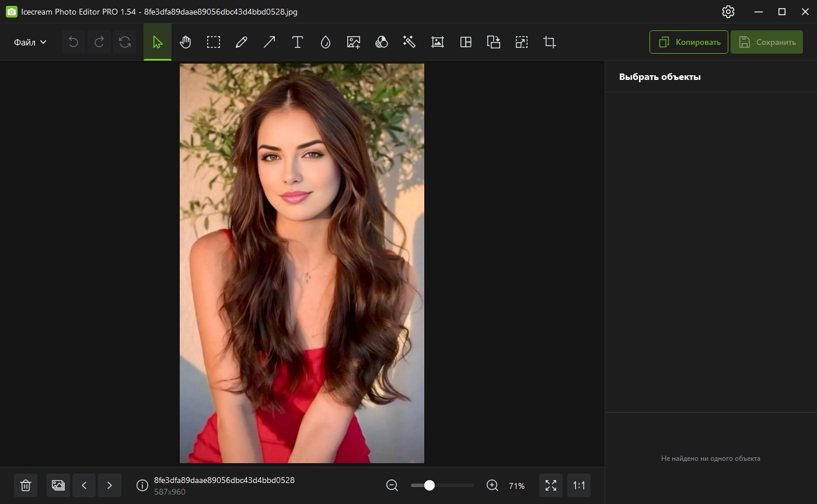This screenshot has height=504, width=817.
Task: Click the Сохранить button
Action: tap(767, 42)
